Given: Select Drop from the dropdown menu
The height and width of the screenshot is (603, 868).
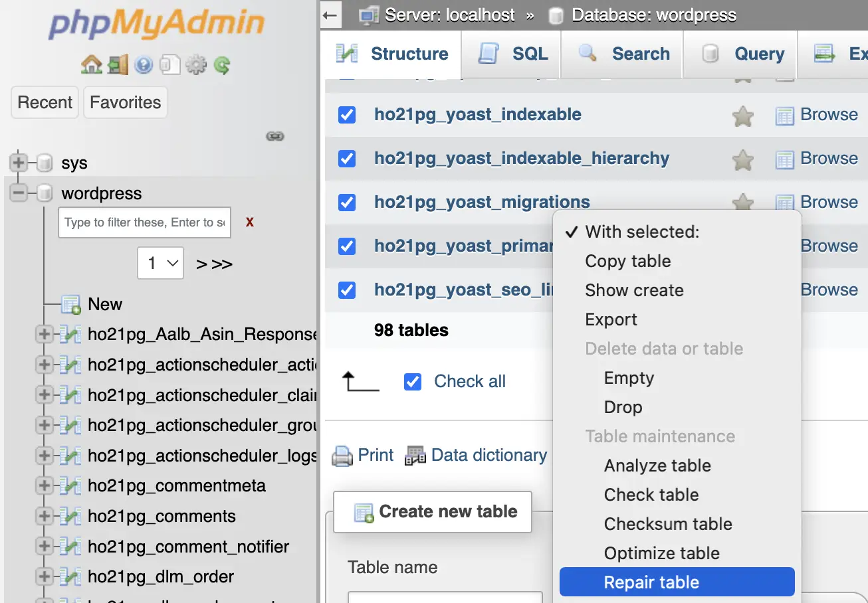Looking at the screenshot, I should point(677,407).
